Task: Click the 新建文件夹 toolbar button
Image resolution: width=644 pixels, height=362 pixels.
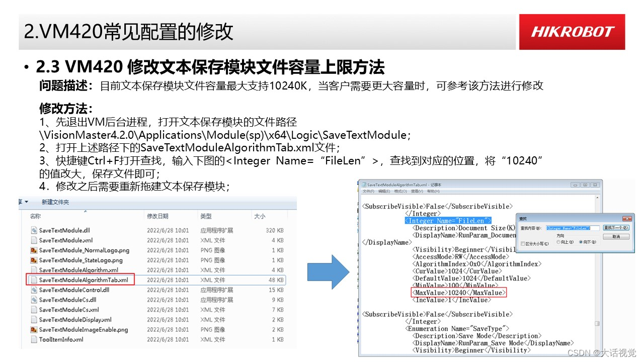Action: click(55, 202)
